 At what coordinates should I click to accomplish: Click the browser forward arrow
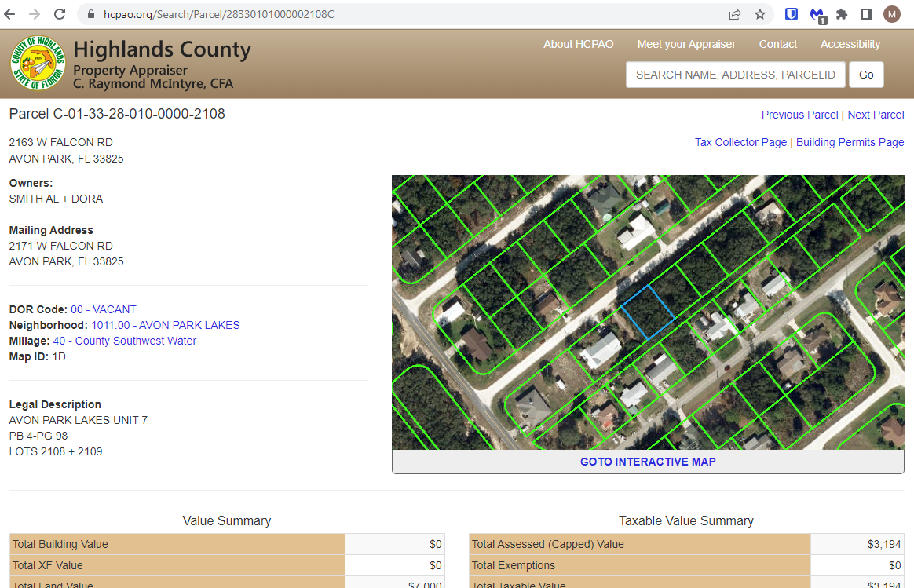[35, 14]
